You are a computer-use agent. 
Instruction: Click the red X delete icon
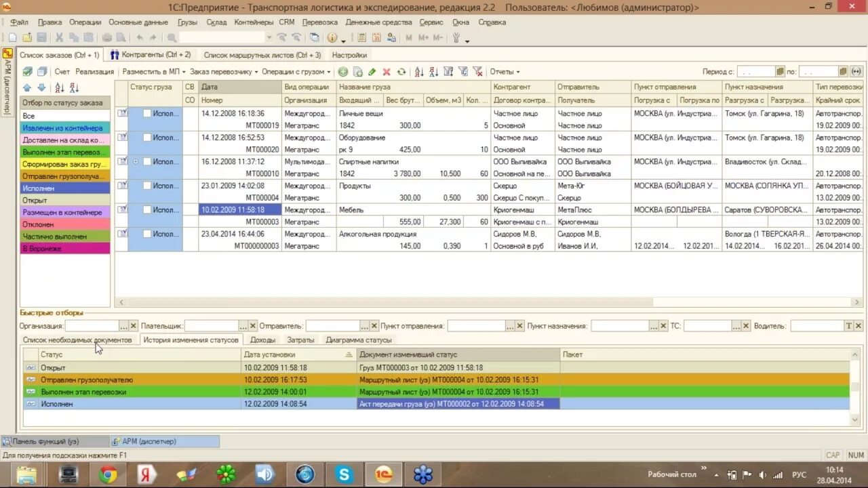387,72
